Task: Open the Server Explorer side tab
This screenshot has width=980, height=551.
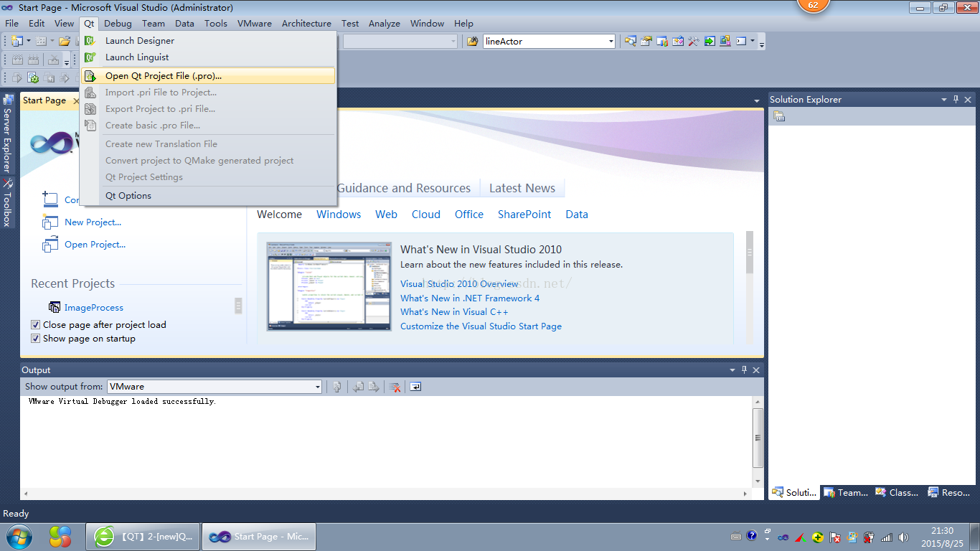Action: click(x=7, y=133)
